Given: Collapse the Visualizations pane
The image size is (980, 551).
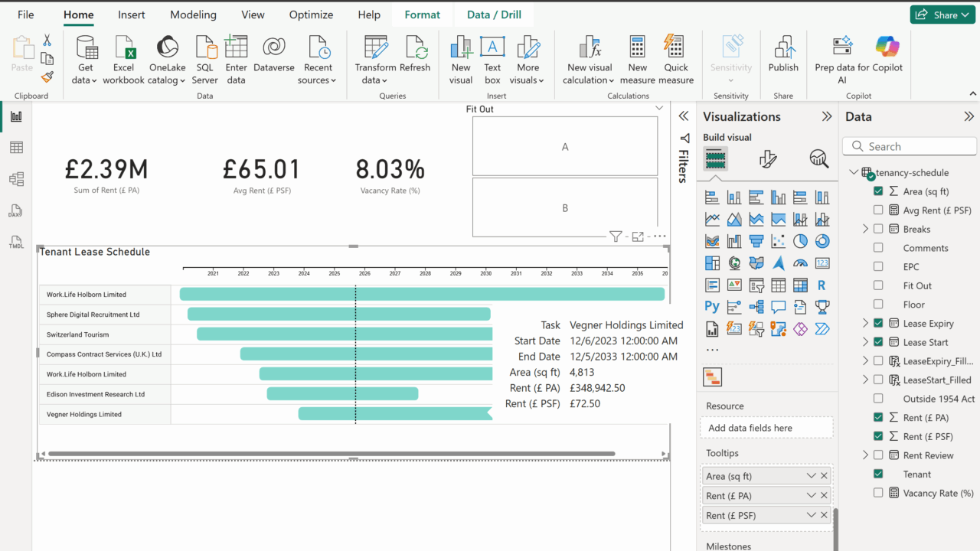Looking at the screenshot, I should (827, 117).
